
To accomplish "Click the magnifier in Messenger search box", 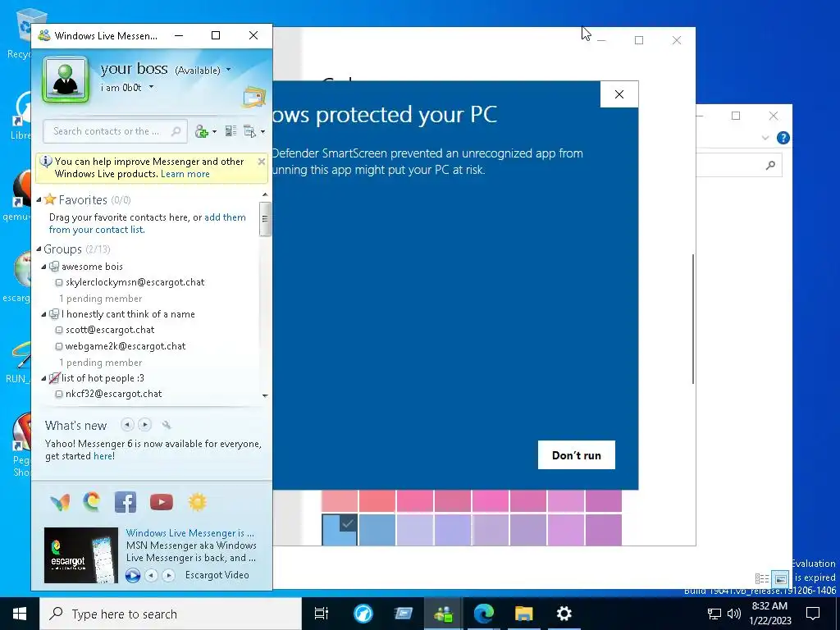I will tap(176, 131).
